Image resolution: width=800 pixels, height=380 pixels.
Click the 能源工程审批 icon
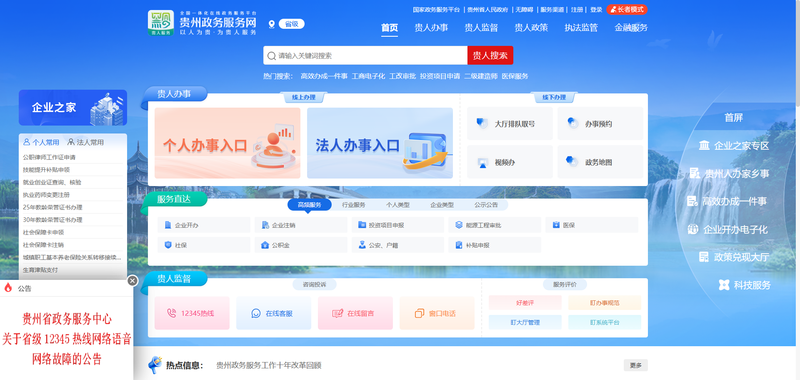(459, 225)
